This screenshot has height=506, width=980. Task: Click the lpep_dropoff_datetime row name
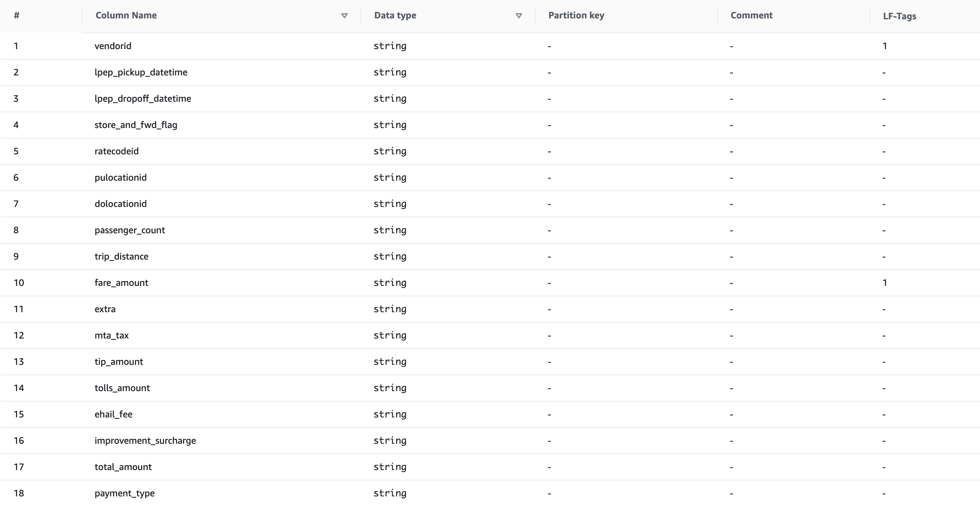click(142, 99)
